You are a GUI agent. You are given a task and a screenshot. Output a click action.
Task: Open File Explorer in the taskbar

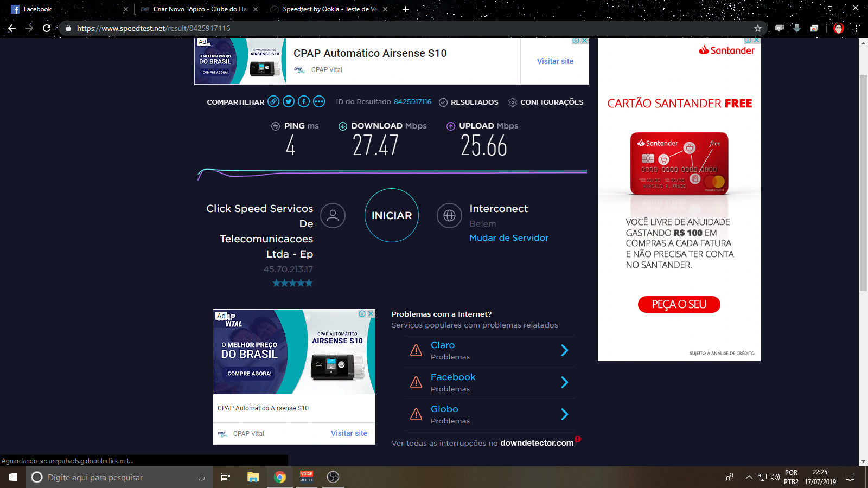click(x=253, y=477)
